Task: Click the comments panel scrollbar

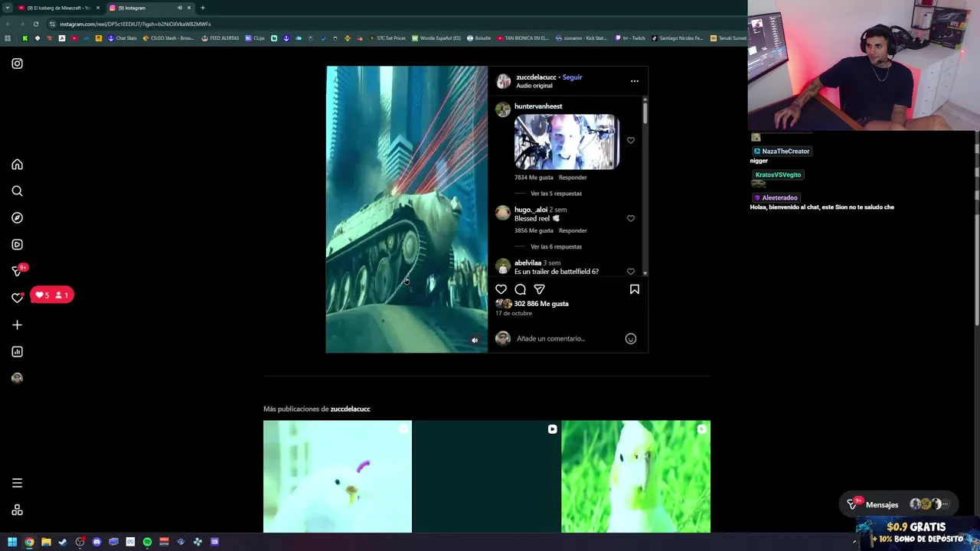Action: tap(645, 113)
